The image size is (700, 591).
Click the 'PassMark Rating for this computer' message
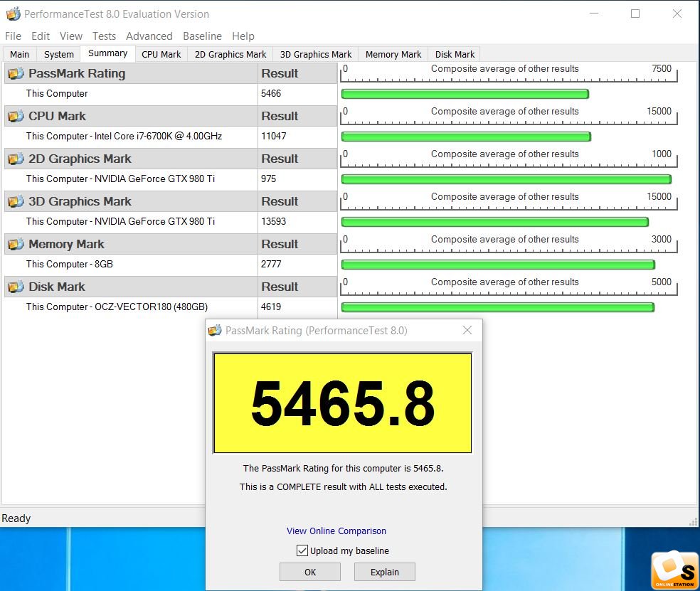pos(343,468)
